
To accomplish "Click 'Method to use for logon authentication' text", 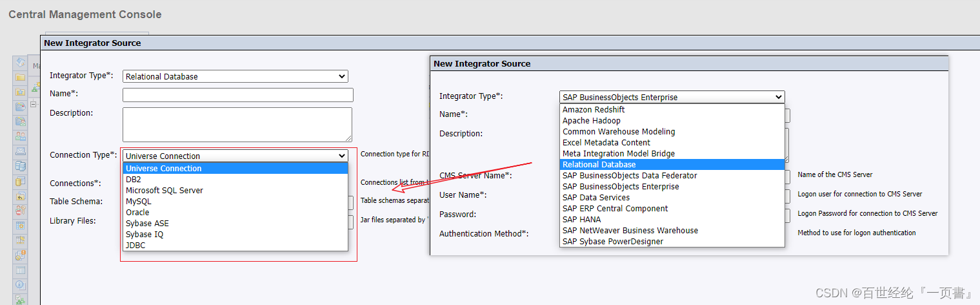I will [857, 233].
